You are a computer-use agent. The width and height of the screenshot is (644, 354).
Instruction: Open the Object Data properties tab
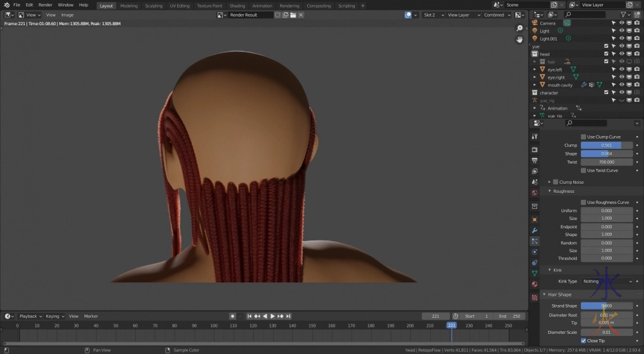(x=535, y=273)
